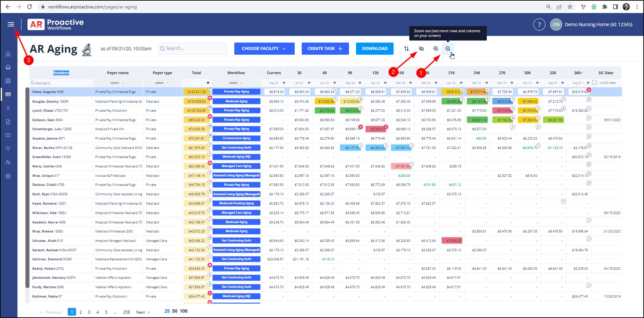
Task: Click the zoom out magnifier icon
Action: point(448,49)
